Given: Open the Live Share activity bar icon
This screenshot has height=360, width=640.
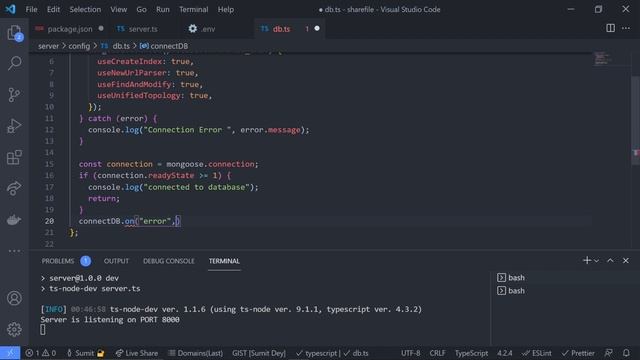Looking at the screenshot, I should pyautogui.click(x=14, y=188).
